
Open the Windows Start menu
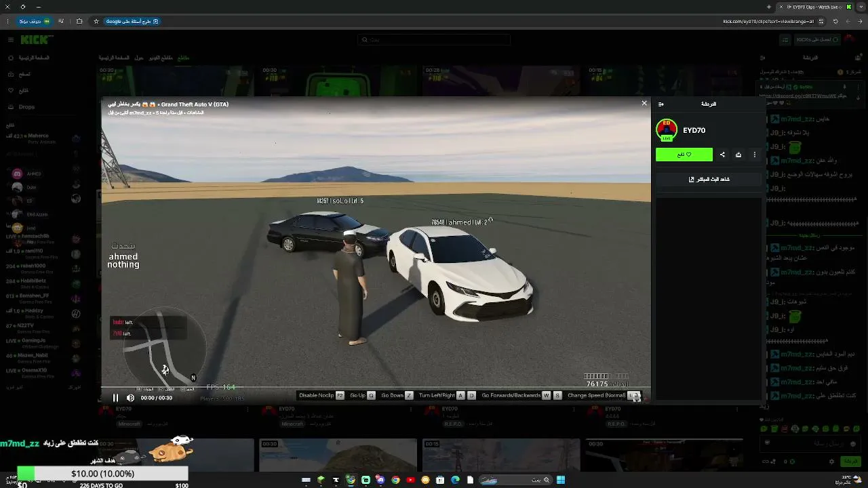point(561,480)
